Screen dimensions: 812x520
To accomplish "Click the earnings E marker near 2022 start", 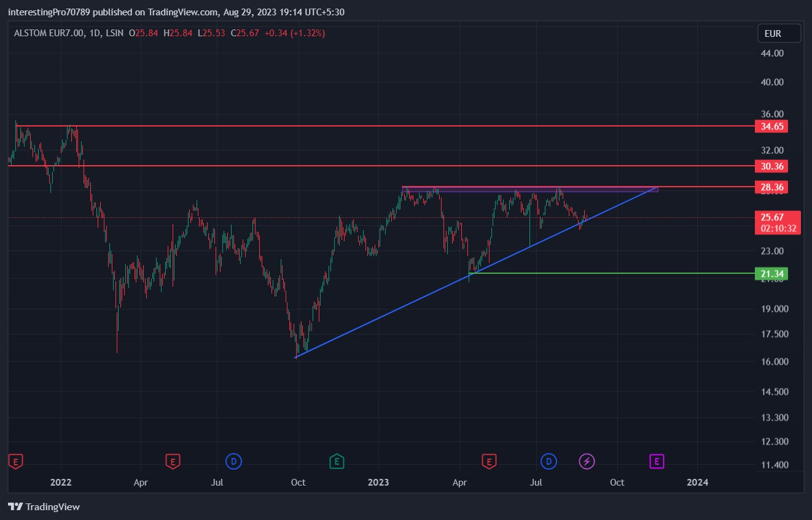I will pyautogui.click(x=16, y=460).
